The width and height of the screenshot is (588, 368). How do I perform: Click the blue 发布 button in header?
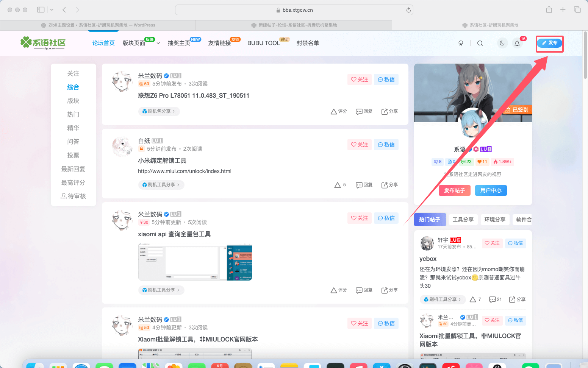[x=549, y=43]
